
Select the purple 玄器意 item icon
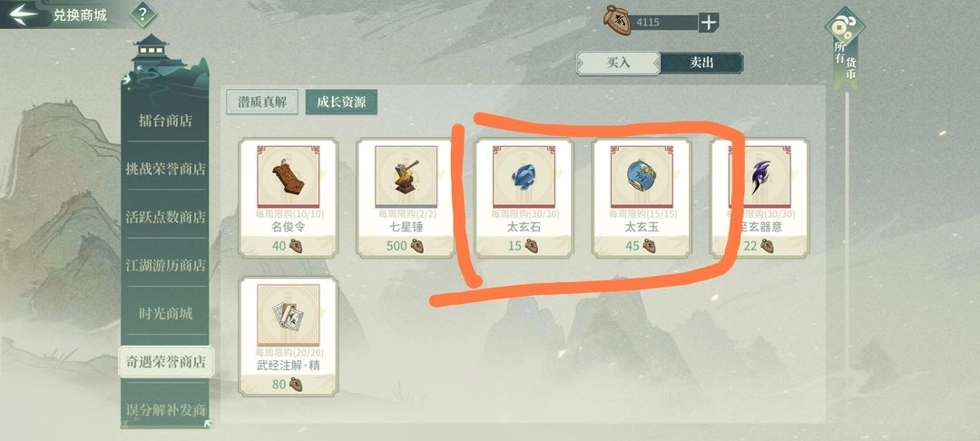760,178
